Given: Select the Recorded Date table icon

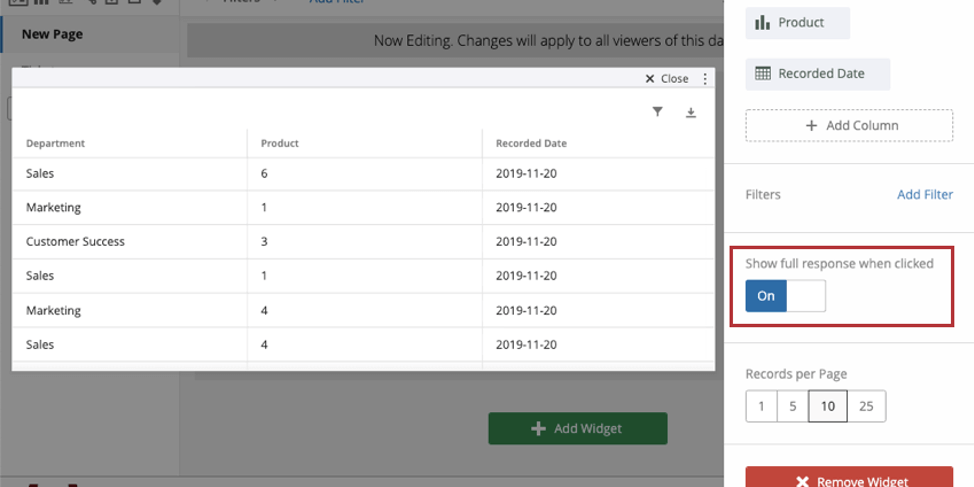Looking at the screenshot, I should (x=763, y=73).
